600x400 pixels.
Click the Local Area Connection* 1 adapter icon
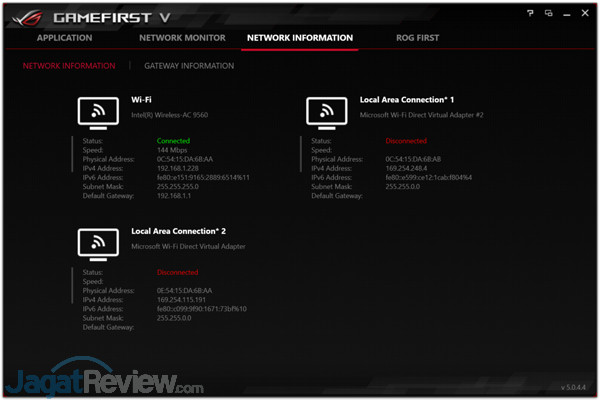pos(327,113)
